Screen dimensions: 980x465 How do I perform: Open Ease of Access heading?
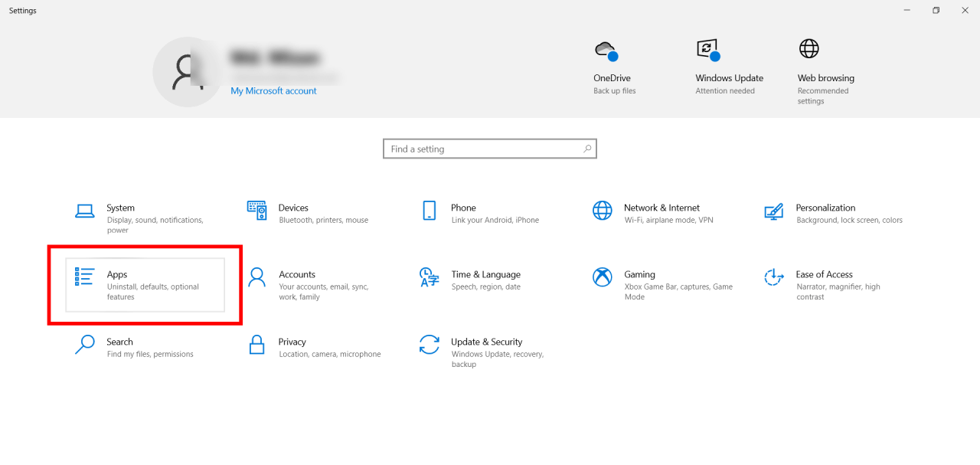coord(824,274)
